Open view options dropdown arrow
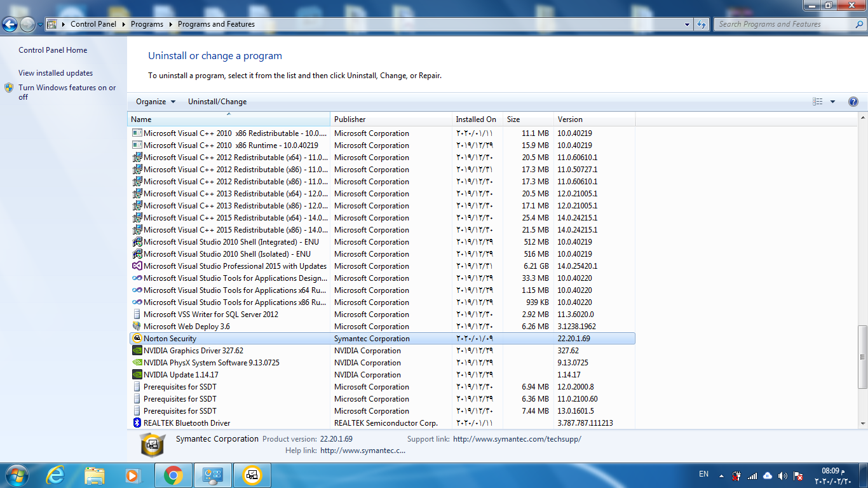This screenshot has width=868, height=488. click(832, 102)
